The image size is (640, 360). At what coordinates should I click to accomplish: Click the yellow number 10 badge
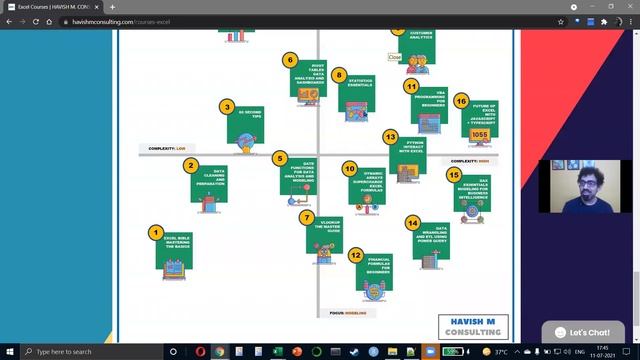click(x=349, y=169)
